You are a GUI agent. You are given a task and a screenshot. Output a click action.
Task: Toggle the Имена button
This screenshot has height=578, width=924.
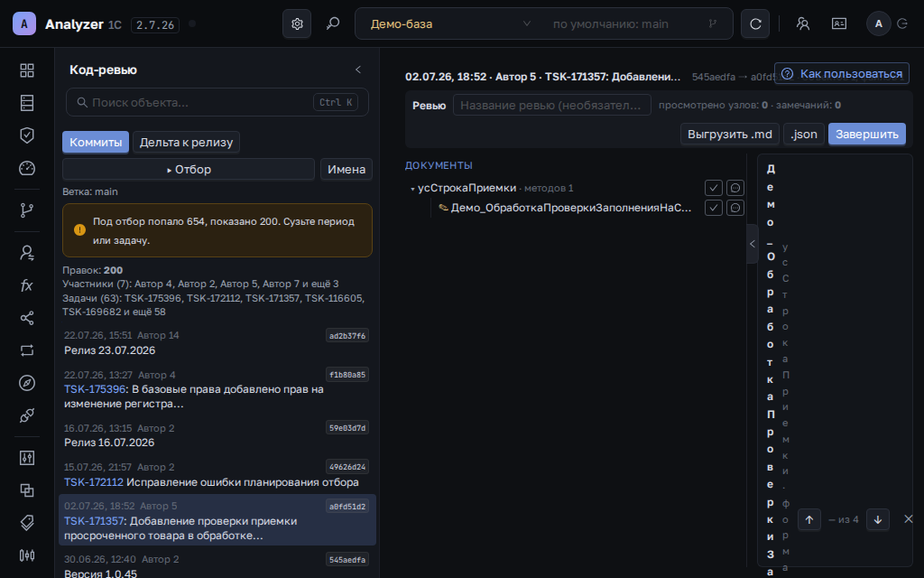pos(346,169)
